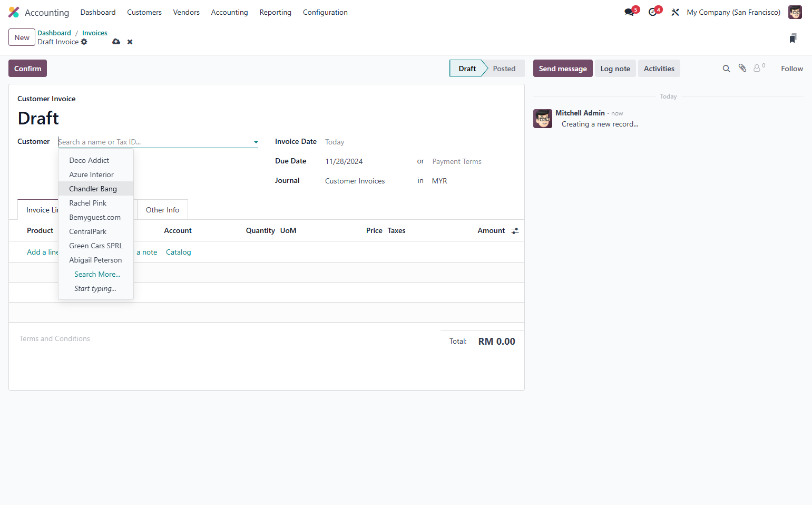Screen dimensions: 812x505
Task: Attach files with the paperclip icon
Action: click(x=742, y=68)
